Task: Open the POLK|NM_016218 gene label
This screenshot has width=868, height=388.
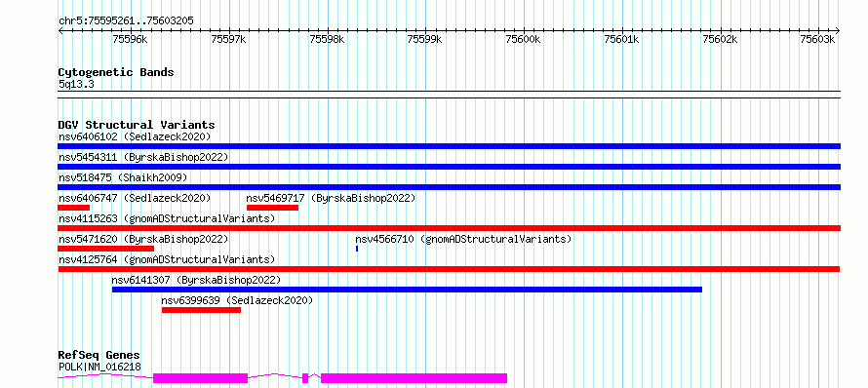Action: pos(99,367)
